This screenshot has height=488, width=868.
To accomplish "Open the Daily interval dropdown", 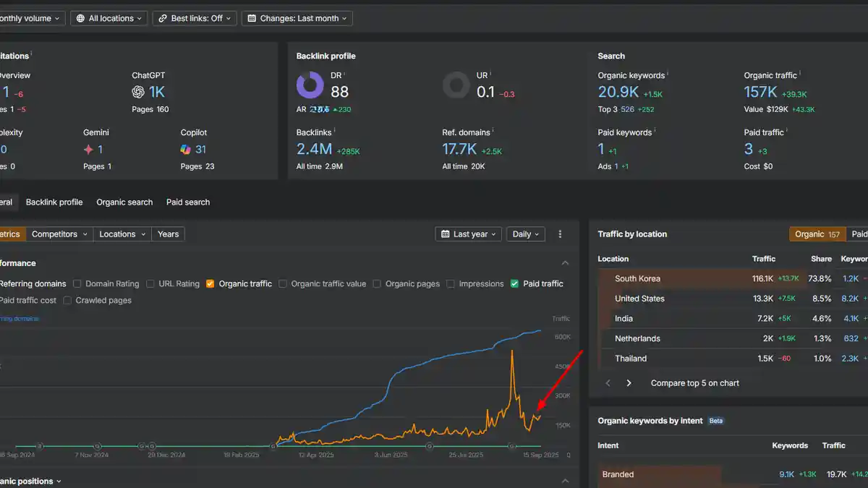I will 527,234.
